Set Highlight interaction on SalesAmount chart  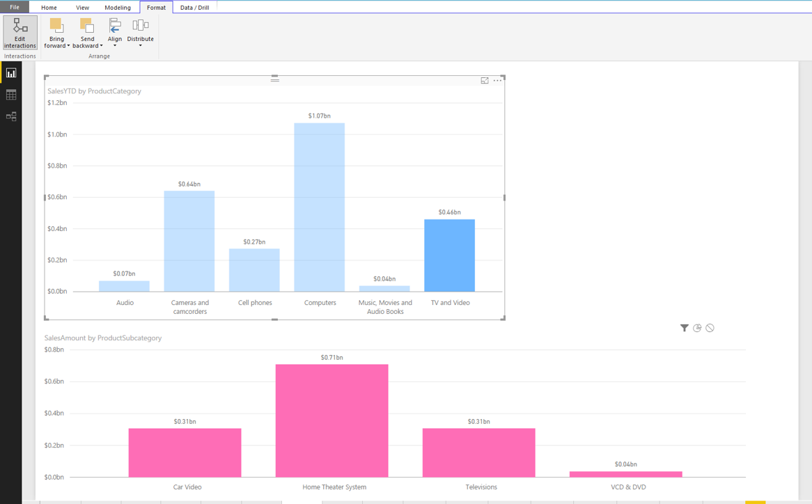[697, 328]
